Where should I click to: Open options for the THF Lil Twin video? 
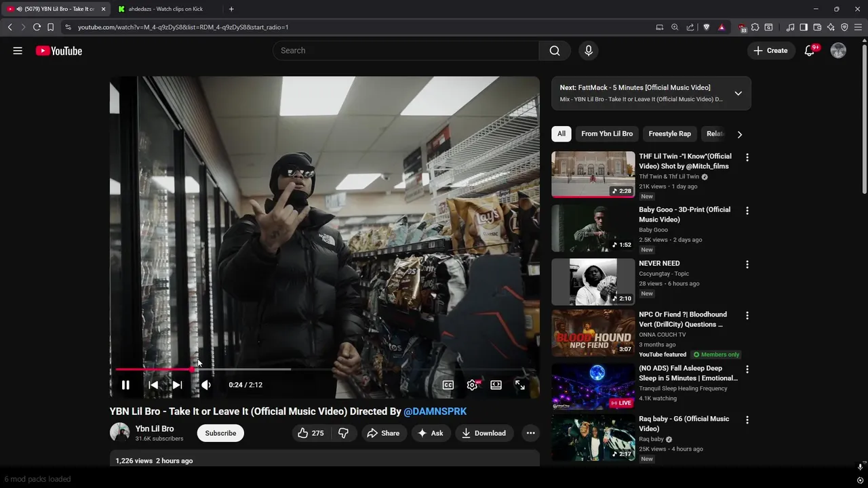click(747, 157)
